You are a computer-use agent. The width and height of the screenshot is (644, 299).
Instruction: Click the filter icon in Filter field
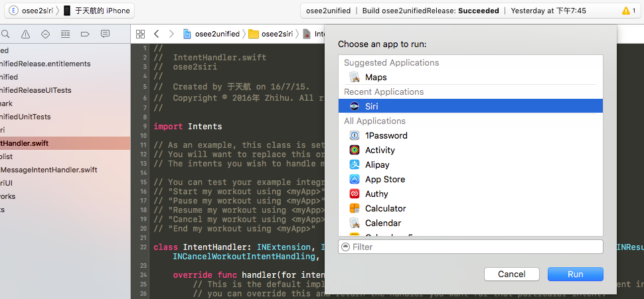pos(345,247)
